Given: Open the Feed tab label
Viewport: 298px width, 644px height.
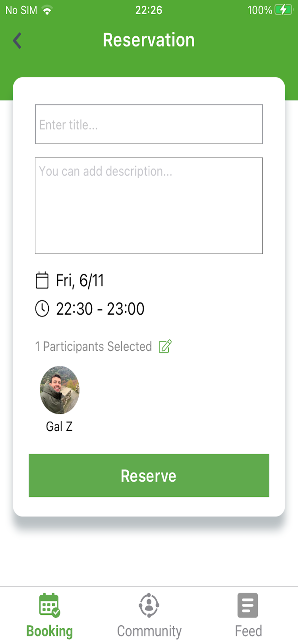Looking at the screenshot, I should (248, 631).
